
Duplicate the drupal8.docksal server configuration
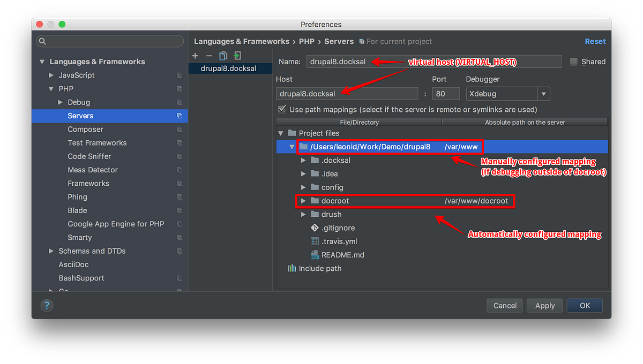click(x=223, y=56)
